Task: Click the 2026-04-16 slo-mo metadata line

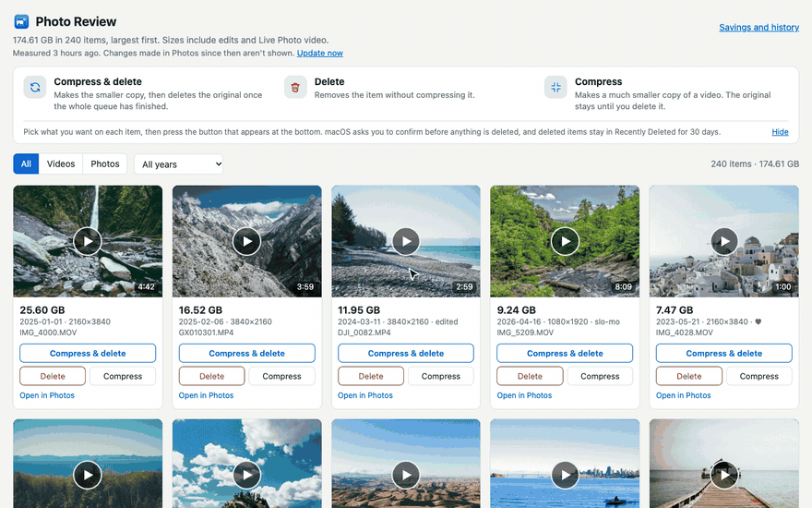Action: (558, 322)
